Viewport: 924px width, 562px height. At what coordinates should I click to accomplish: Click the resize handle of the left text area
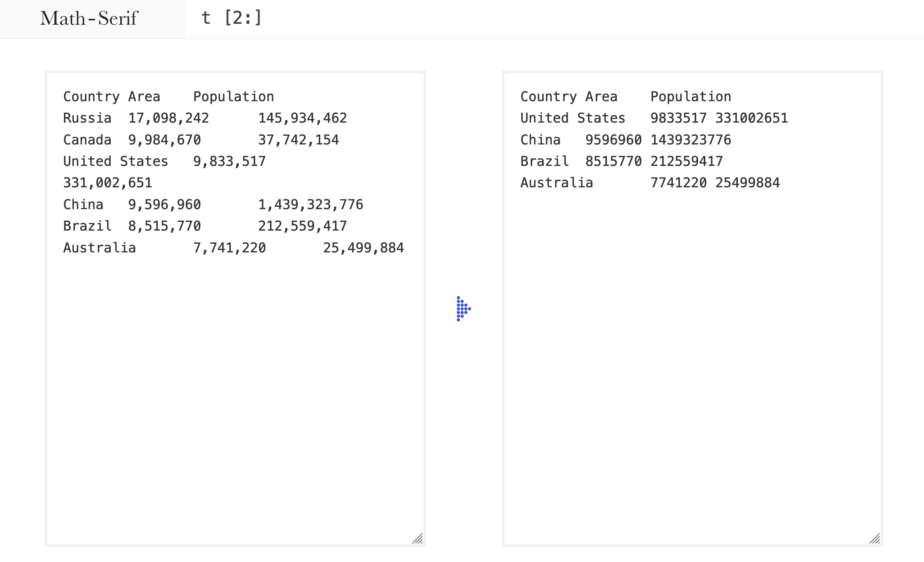(x=418, y=538)
